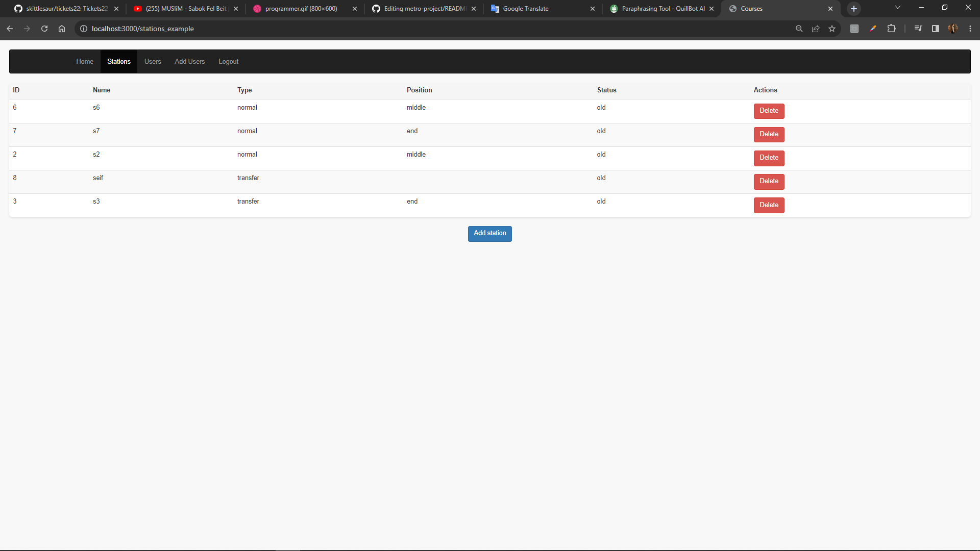This screenshot has width=980, height=551.
Task: Open the tab search chevron
Action: pyautogui.click(x=897, y=8)
